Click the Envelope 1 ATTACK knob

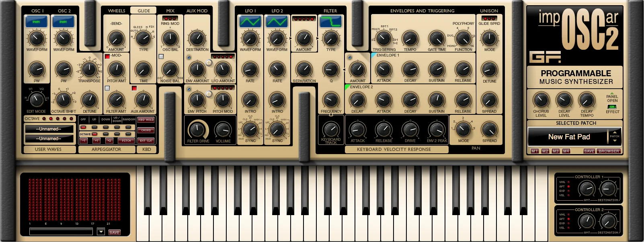click(x=384, y=69)
